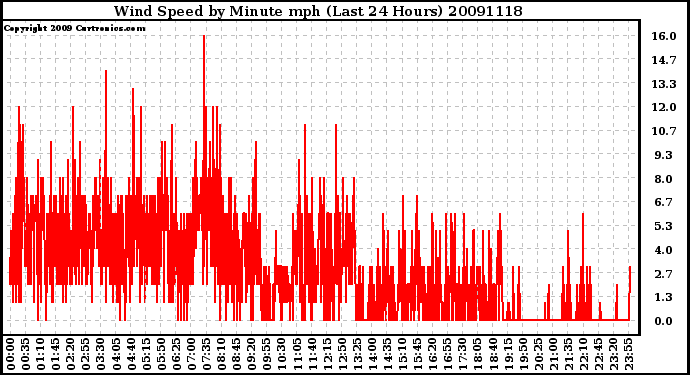The image size is (690, 375).
Task: Click the 18:40 time axis label
Action: coord(493,354)
